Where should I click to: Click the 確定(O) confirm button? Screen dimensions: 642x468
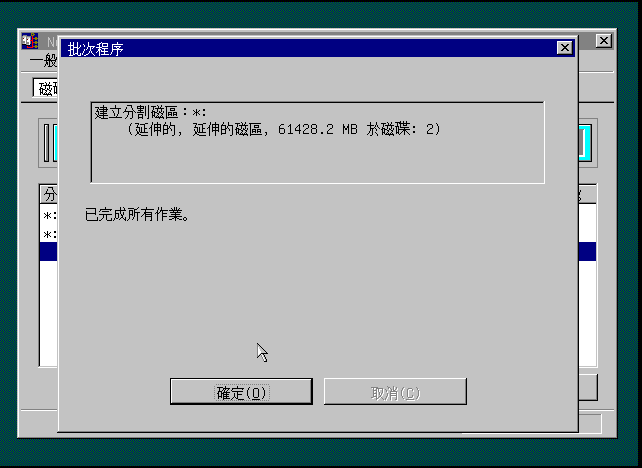(241, 392)
